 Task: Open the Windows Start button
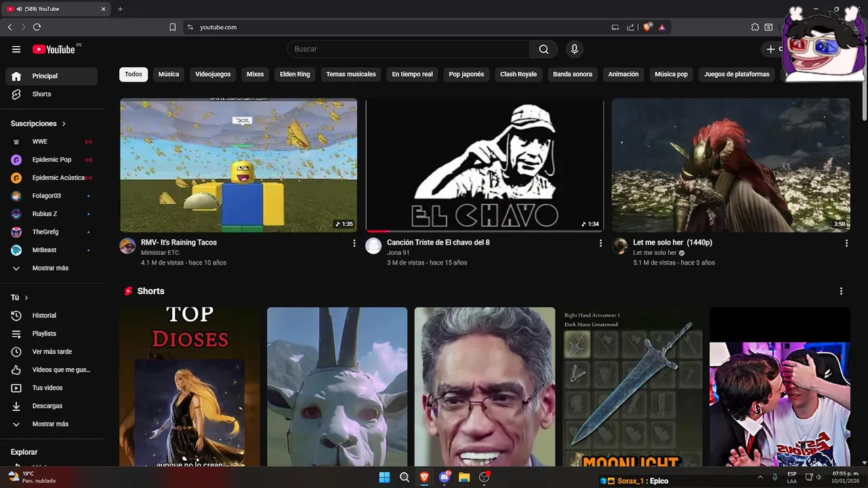(384, 477)
